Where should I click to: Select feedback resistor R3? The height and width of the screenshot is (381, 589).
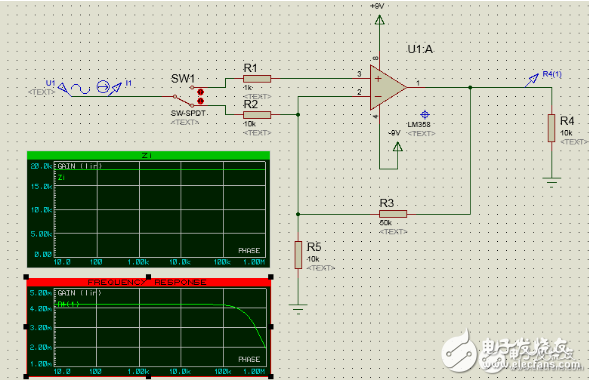(x=393, y=214)
